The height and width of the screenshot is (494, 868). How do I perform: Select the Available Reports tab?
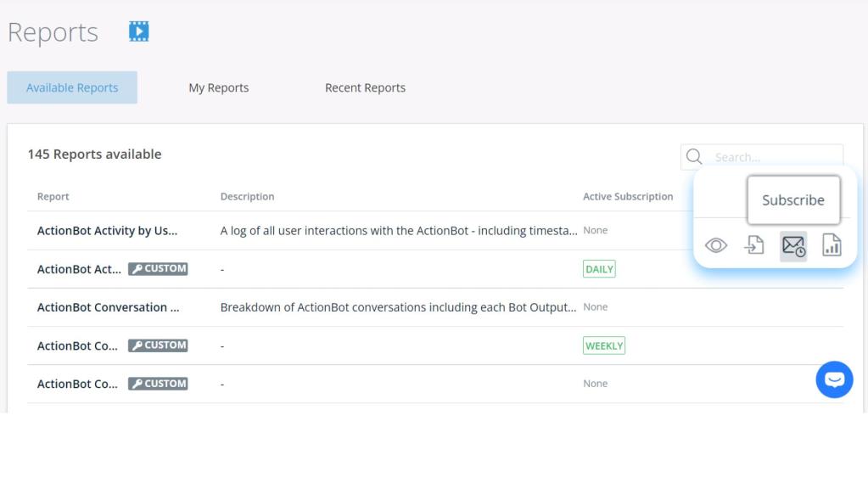pos(72,87)
